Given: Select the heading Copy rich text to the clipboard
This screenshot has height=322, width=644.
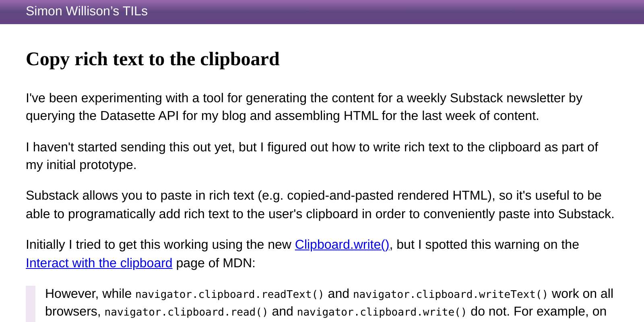Looking at the screenshot, I should 153,60.
